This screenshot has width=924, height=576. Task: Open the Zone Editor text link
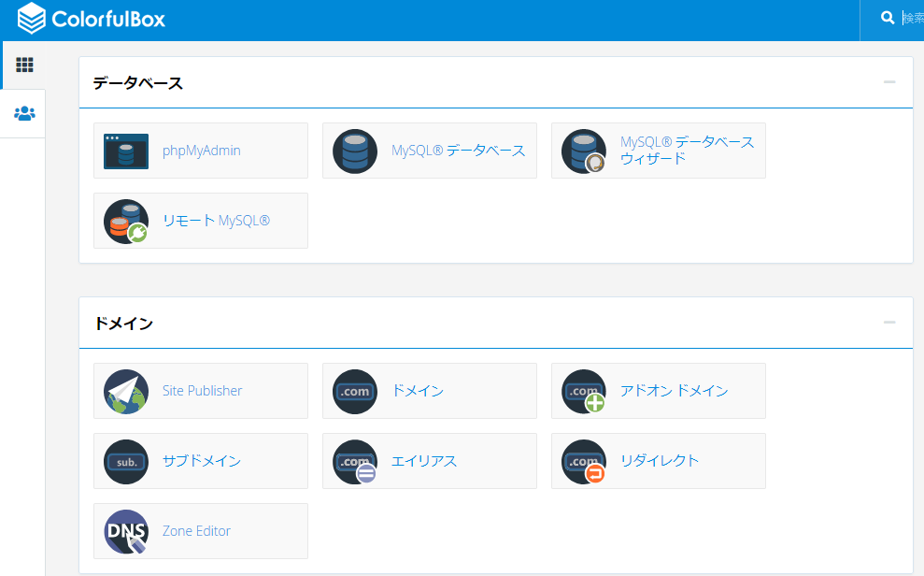(196, 531)
